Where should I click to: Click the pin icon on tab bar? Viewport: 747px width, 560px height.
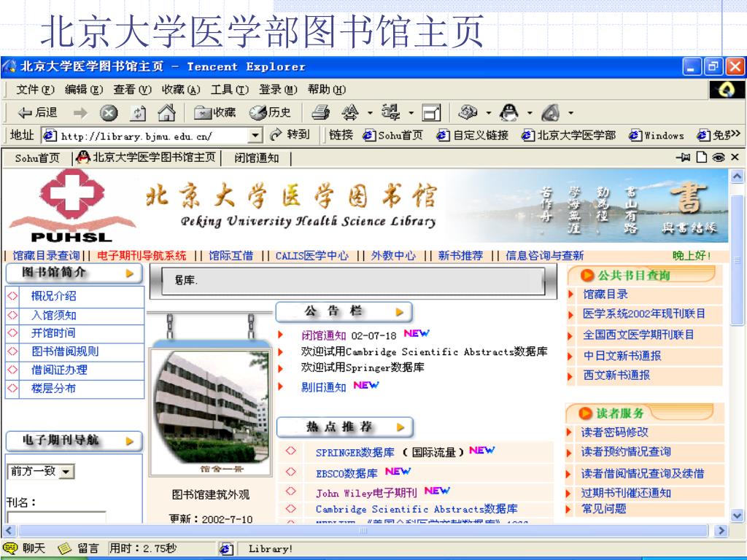pyautogui.click(x=683, y=157)
